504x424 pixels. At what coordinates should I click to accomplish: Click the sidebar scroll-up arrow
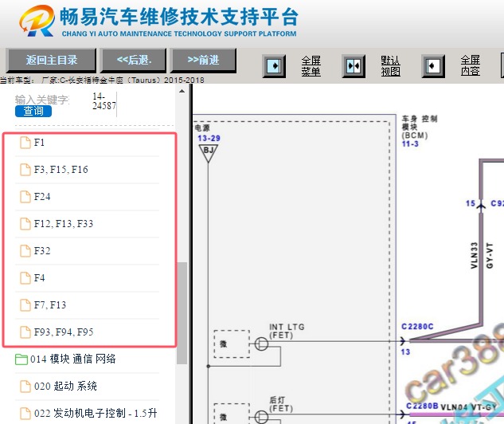tap(182, 91)
